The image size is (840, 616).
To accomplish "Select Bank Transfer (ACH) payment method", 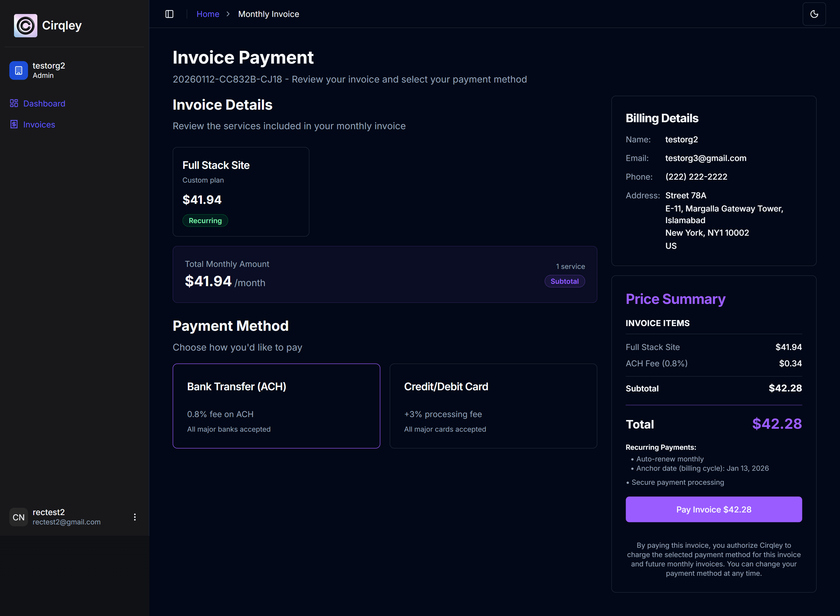I will (276, 406).
